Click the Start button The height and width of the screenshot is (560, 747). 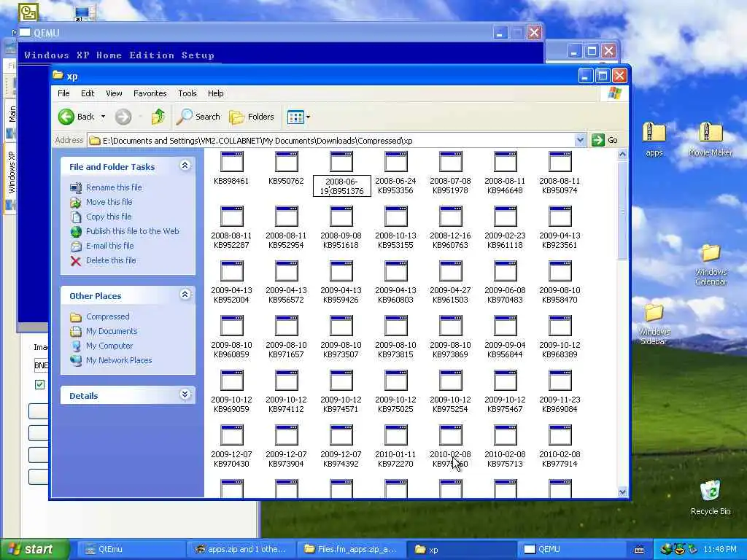34,549
